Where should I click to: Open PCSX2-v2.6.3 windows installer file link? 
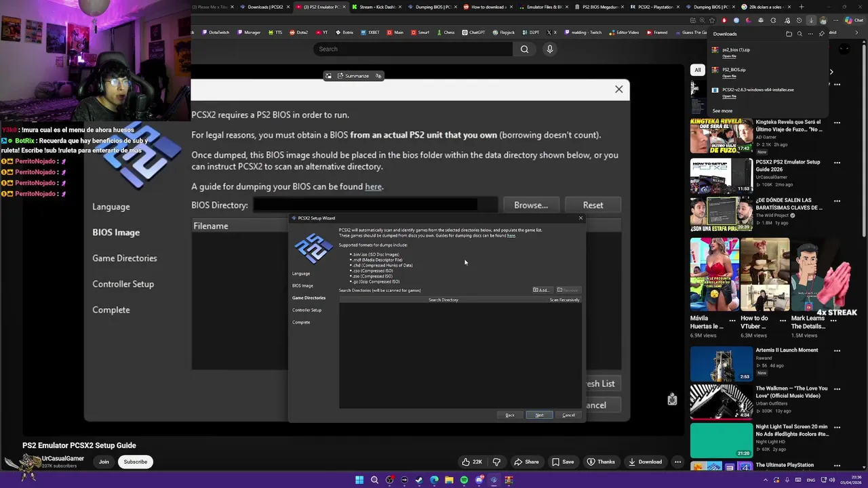click(x=729, y=96)
